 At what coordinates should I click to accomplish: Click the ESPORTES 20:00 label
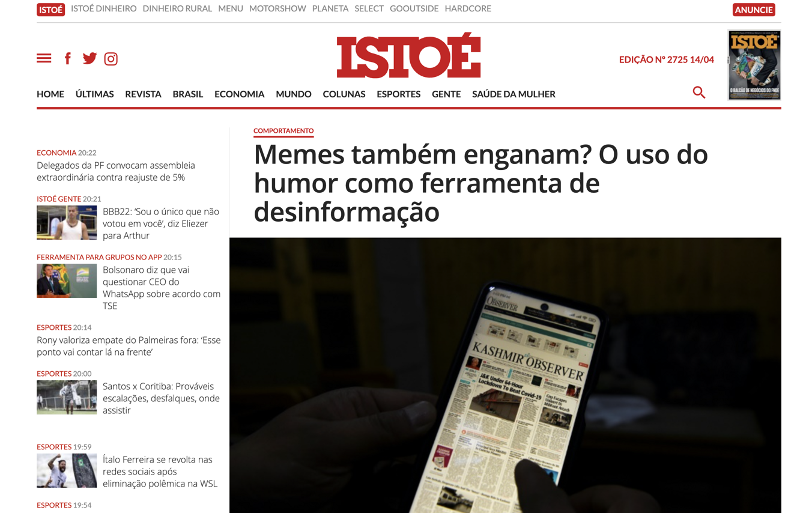(x=64, y=374)
